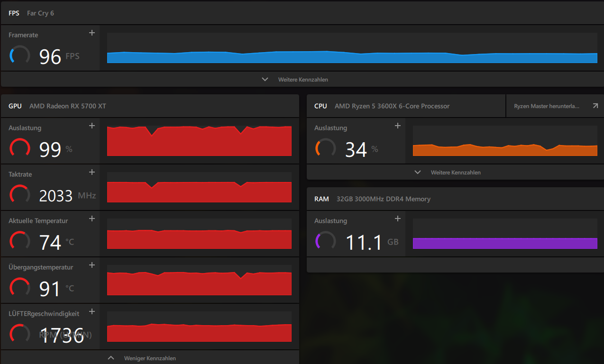Click the orange CPU Auslastung graph
604x364 pixels.
coord(505,141)
